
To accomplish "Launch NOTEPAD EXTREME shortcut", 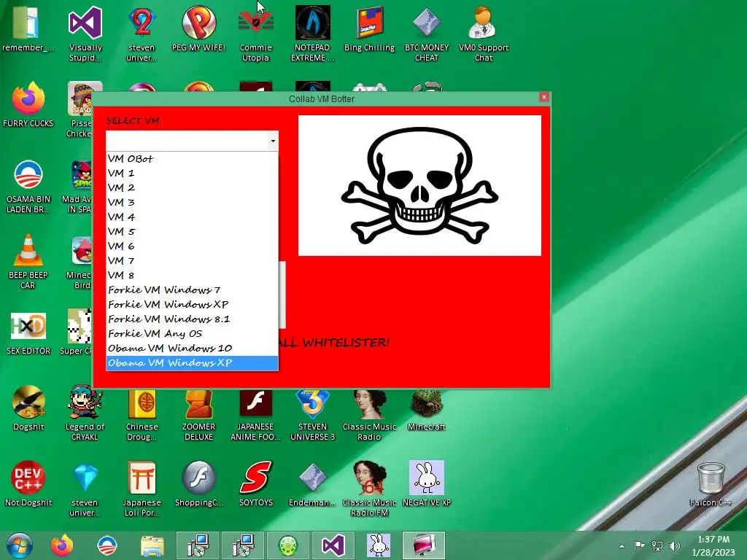I will pyautogui.click(x=312, y=34).
